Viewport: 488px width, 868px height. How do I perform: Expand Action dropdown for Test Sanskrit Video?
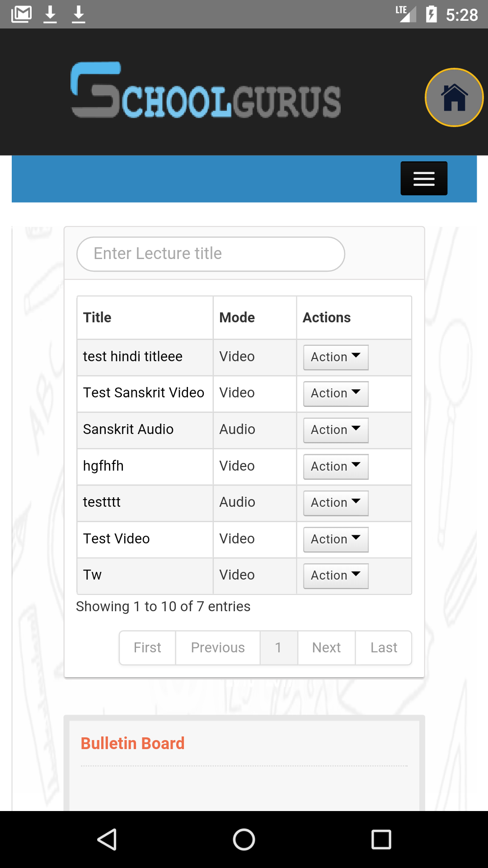pos(336,394)
